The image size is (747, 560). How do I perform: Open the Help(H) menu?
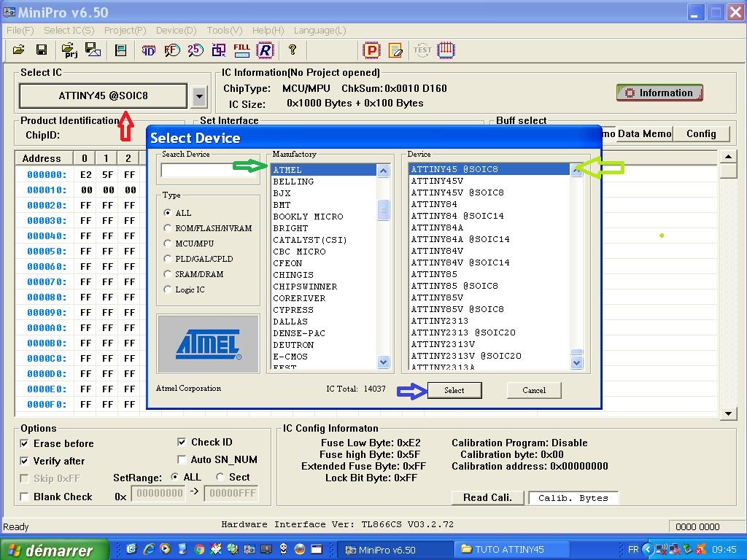(268, 31)
